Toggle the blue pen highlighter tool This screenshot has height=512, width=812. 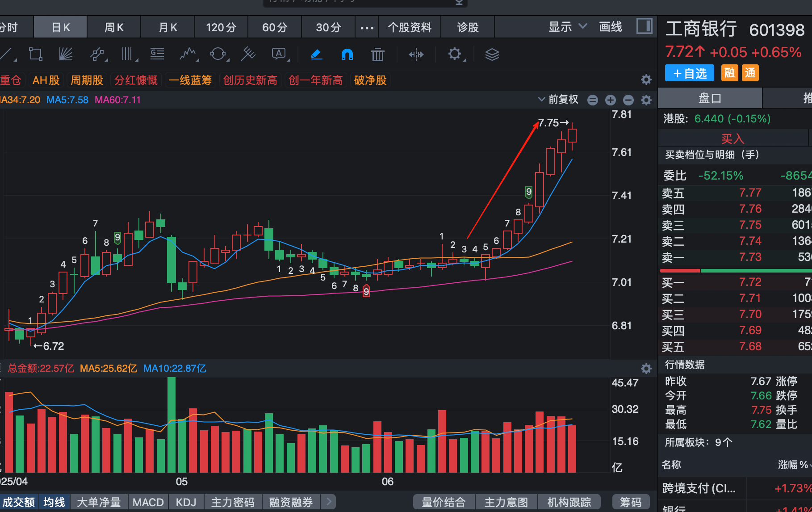pos(316,54)
